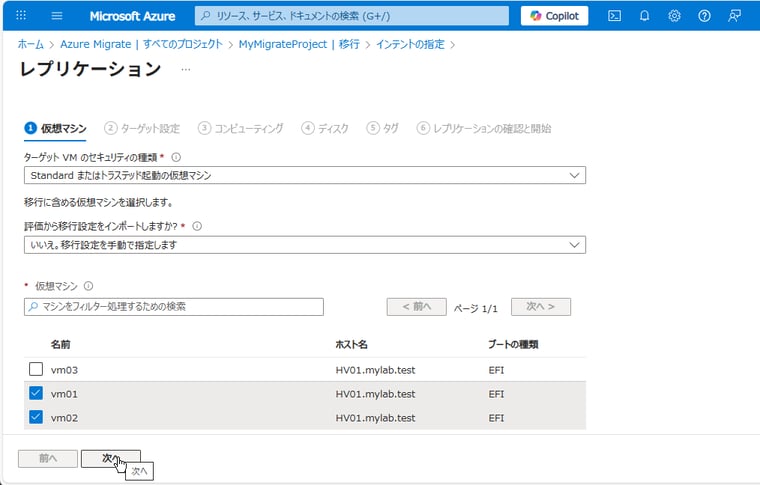
Task: Click the ページ 1/1 indicator text
Action: click(x=475, y=308)
